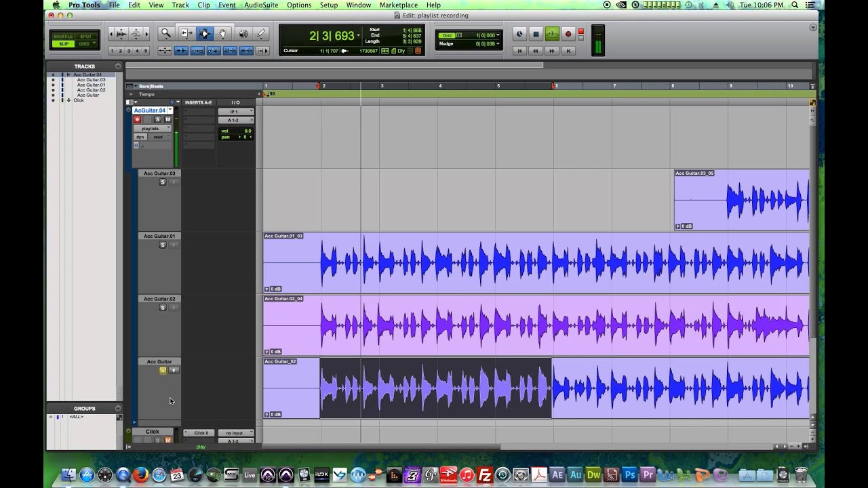Click the dyn button on AcGuitar.04
The height and width of the screenshot is (488, 868).
[x=140, y=137]
